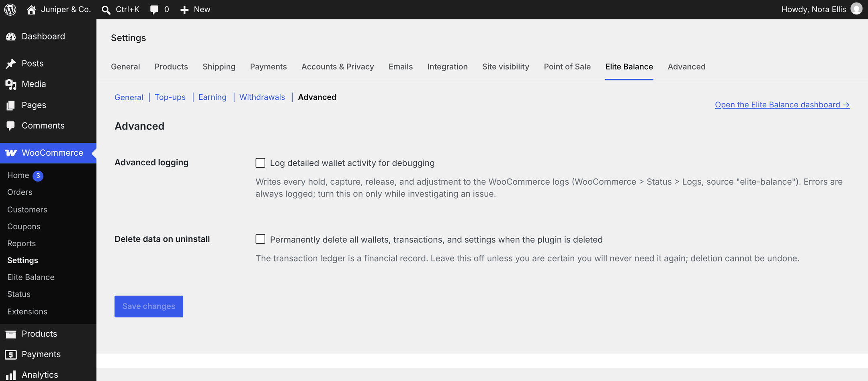Click the home icon beside Juniper & Co.
This screenshot has height=381, width=868.
(x=31, y=10)
